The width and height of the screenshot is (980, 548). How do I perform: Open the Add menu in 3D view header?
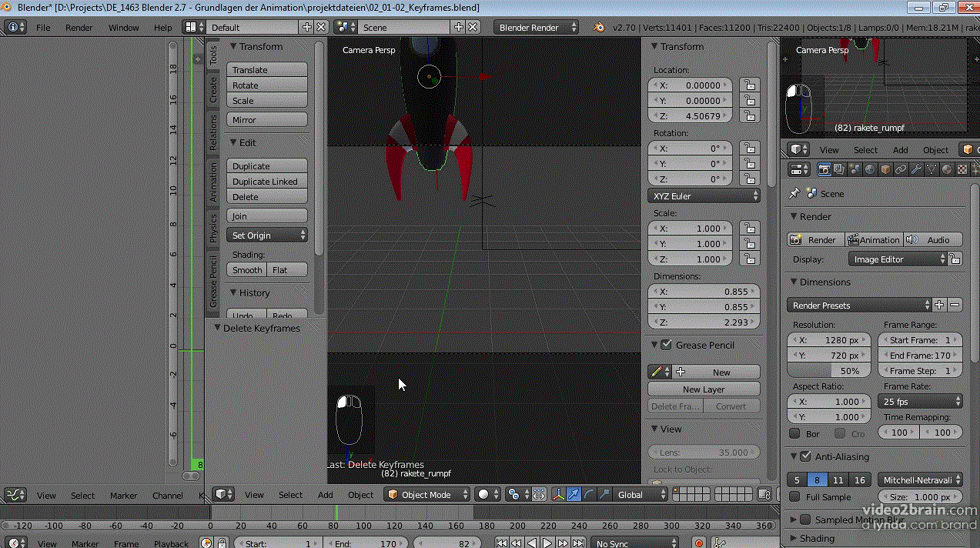[326, 494]
